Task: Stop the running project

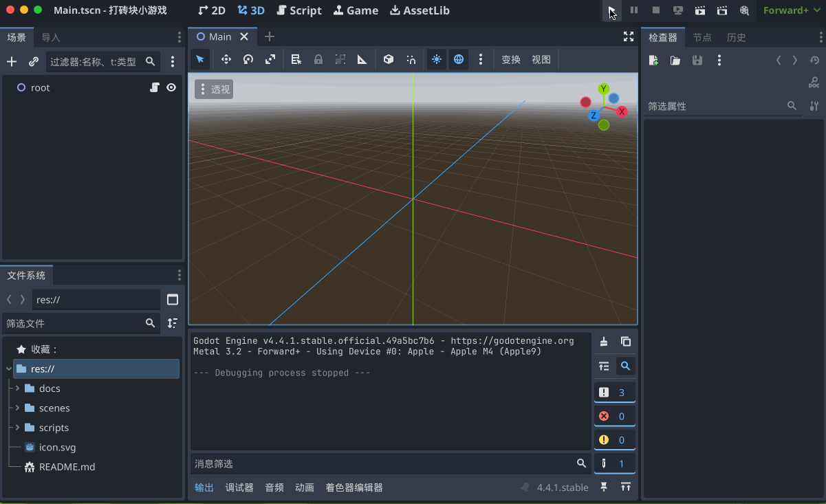Action: coord(656,10)
